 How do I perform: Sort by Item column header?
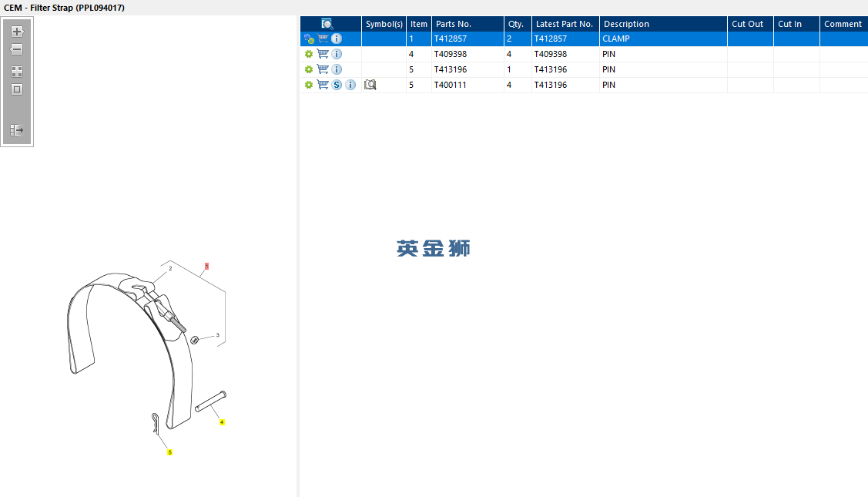419,24
